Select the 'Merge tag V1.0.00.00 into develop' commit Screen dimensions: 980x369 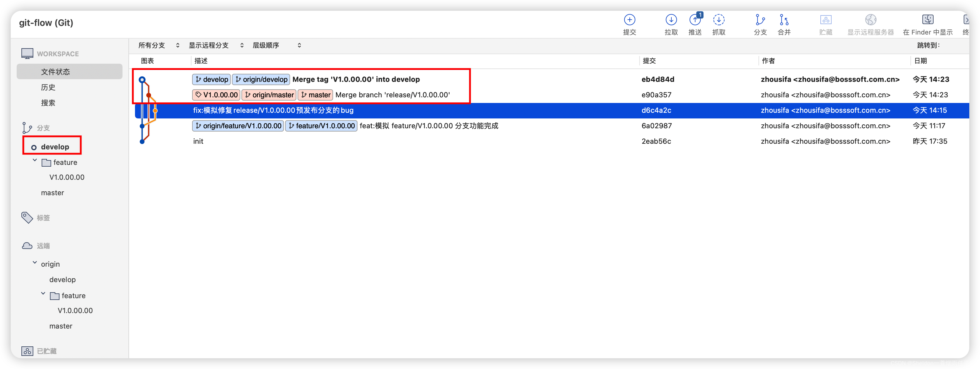tap(356, 79)
